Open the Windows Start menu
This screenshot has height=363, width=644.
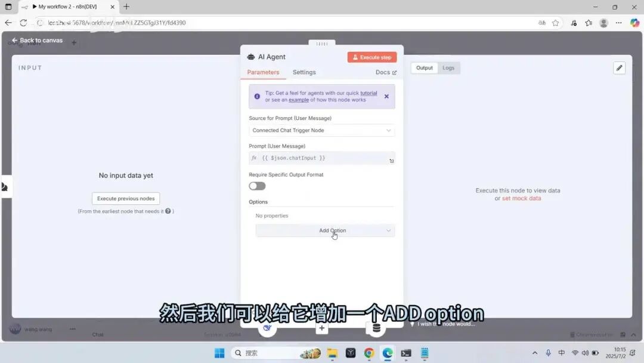point(219,353)
